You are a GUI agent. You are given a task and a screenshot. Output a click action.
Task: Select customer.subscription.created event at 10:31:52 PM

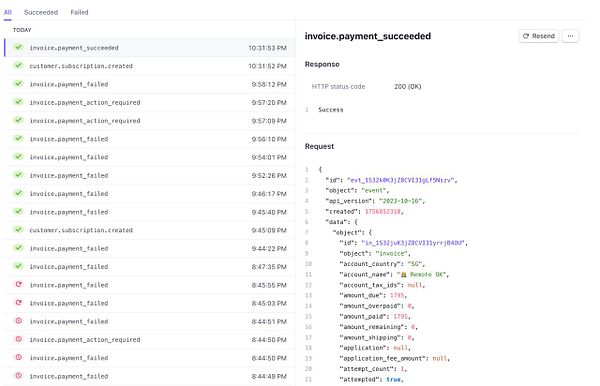tap(150, 66)
